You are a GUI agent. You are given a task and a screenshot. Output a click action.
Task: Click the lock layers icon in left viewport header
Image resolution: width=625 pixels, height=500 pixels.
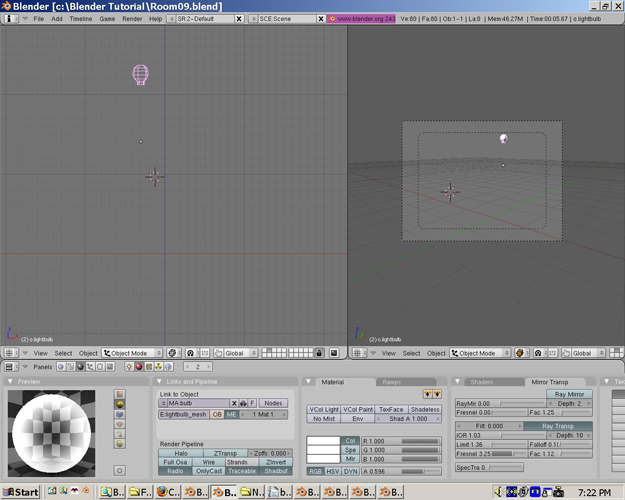click(x=320, y=353)
